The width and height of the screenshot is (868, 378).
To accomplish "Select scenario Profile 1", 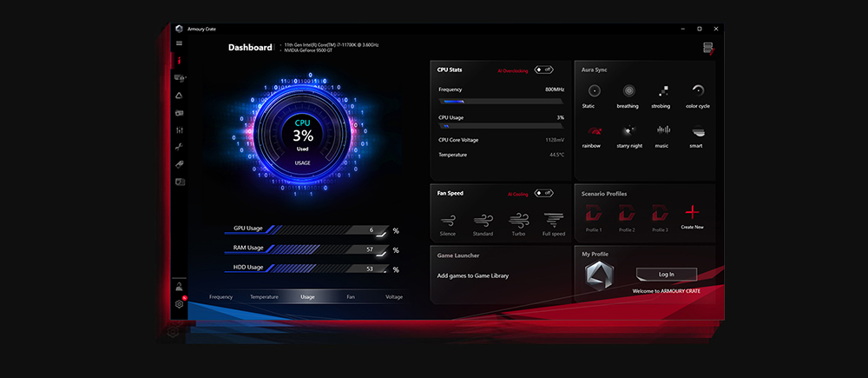I will (x=594, y=218).
